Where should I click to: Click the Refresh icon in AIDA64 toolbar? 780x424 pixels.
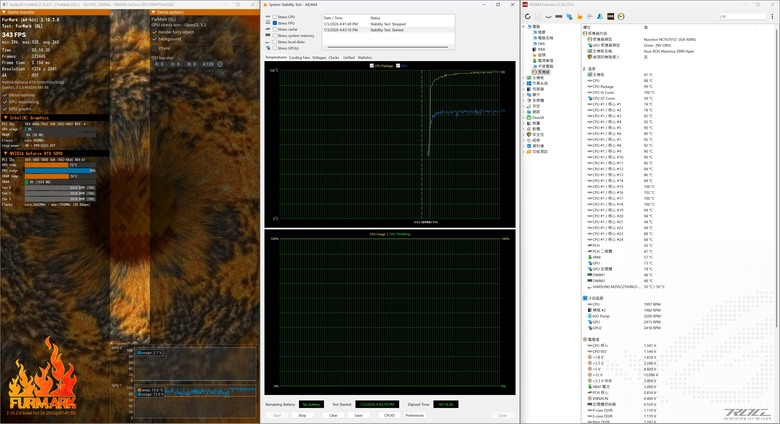click(x=528, y=16)
